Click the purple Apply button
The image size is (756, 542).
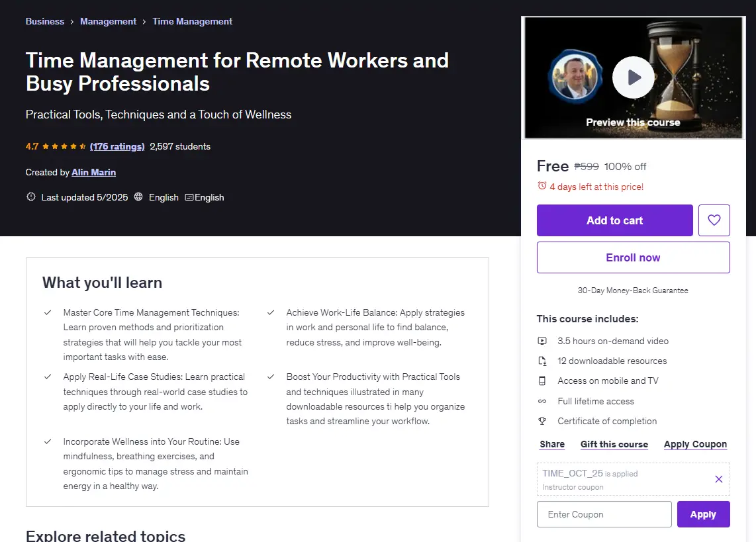(704, 514)
